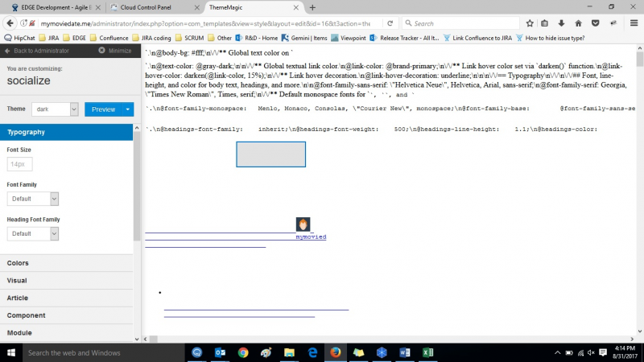Open Firefox hamburger menu

point(634,23)
